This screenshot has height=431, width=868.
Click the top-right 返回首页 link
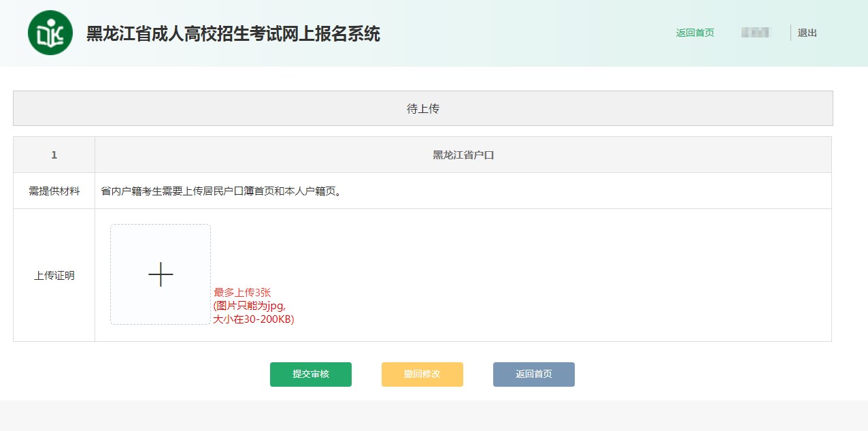click(695, 33)
